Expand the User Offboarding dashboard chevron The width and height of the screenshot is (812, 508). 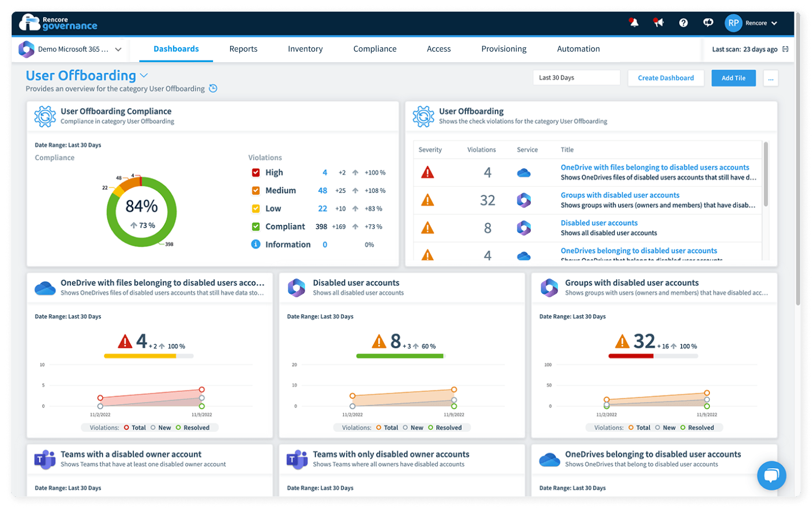144,75
